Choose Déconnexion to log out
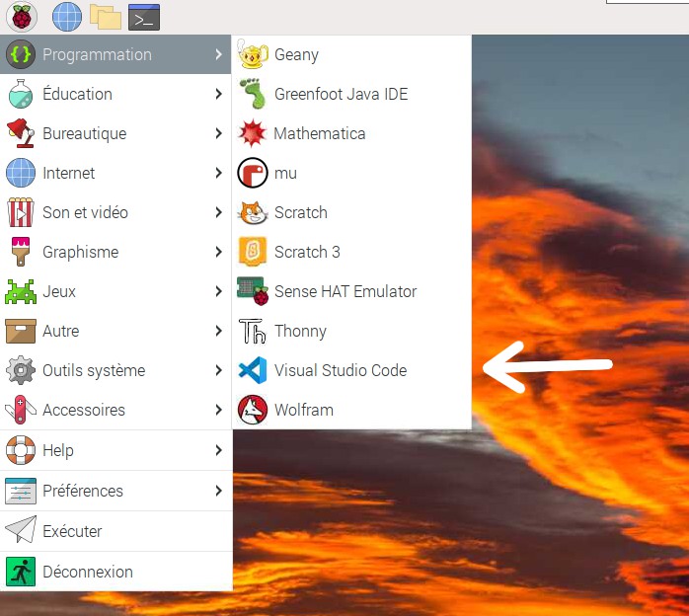 pyautogui.click(x=115, y=572)
